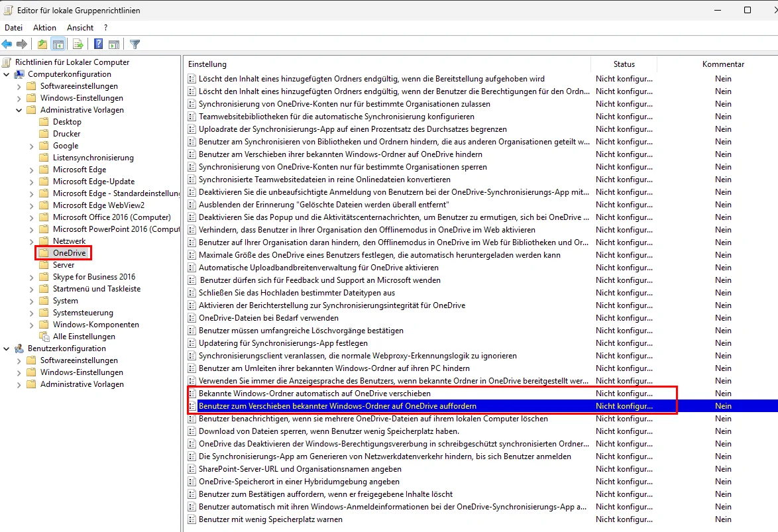Click the editor app icon in title bar
778x532 pixels.
pos(8,10)
